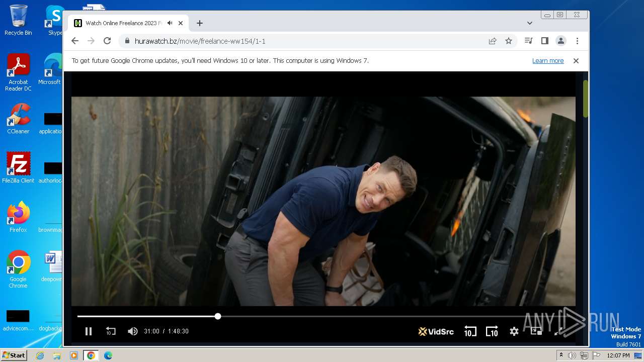Close the Freelance 2023 tab
644x362 pixels.
[x=181, y=23]
